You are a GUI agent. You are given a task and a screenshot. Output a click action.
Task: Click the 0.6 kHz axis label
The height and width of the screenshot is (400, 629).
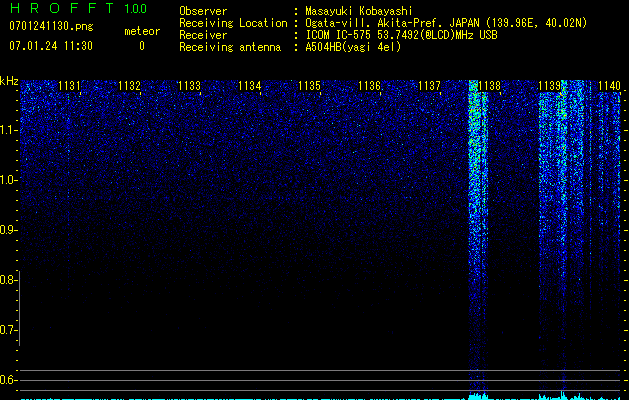click(x=7, y=380)
